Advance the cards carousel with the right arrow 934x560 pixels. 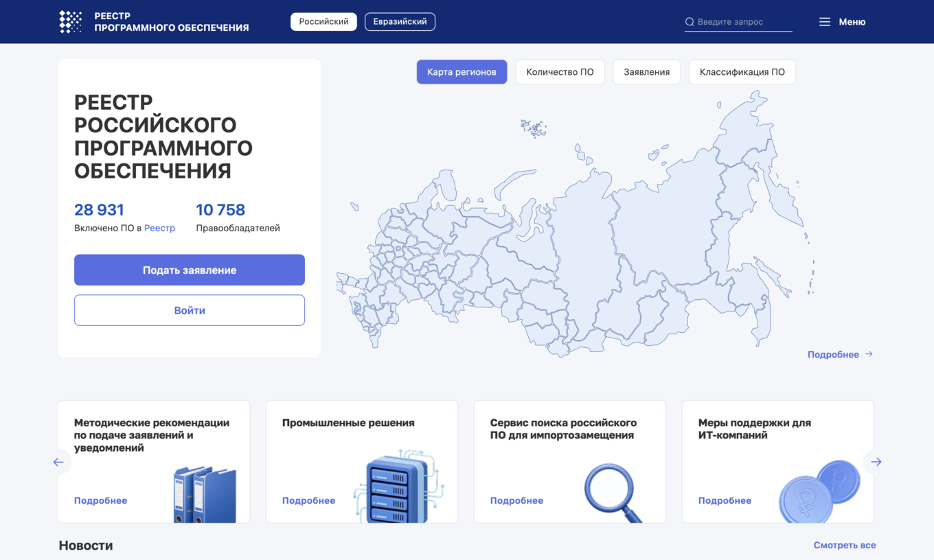876,462
